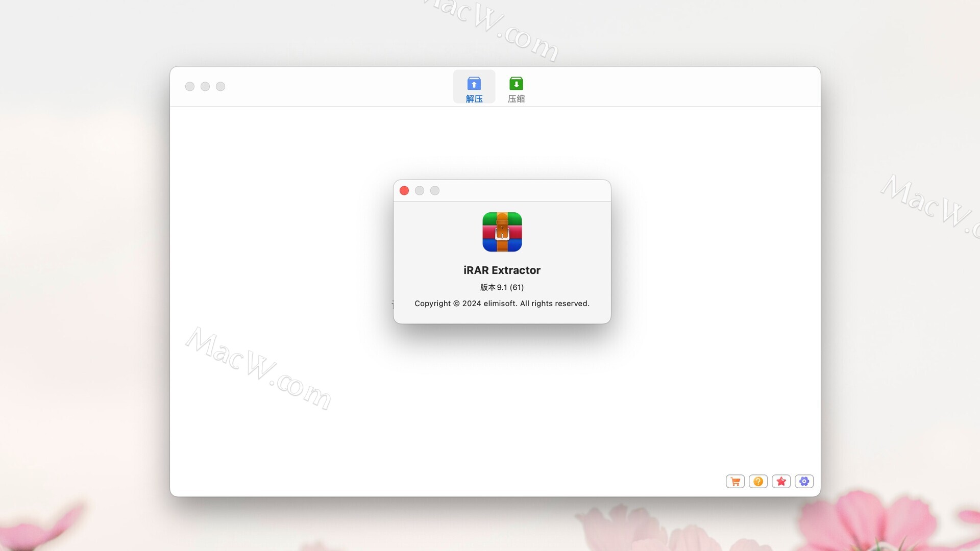Viewport: 980px width, 551px height.
Task: Select the iRAR Extractor title text
Action: click(x=502, y=270)
